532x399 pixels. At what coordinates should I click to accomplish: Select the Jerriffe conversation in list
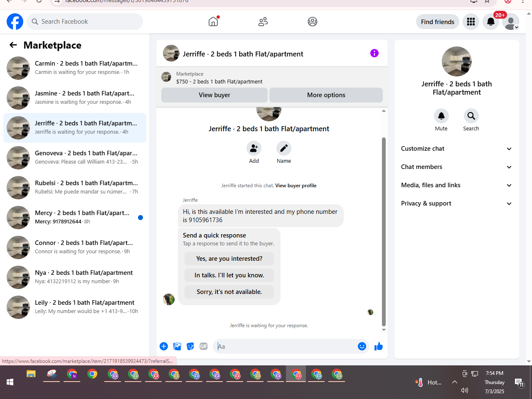pyautogui.click(x=75, y=128)
